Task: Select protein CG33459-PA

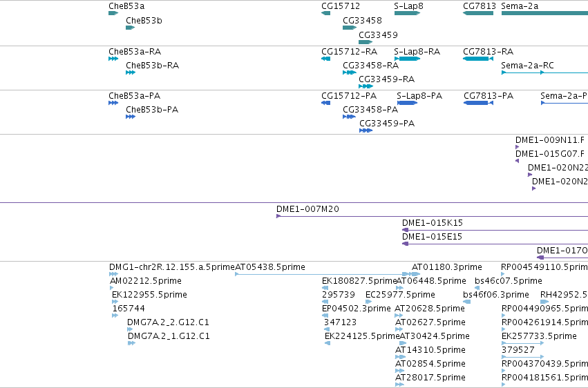Action: click(x=387, y=124)
